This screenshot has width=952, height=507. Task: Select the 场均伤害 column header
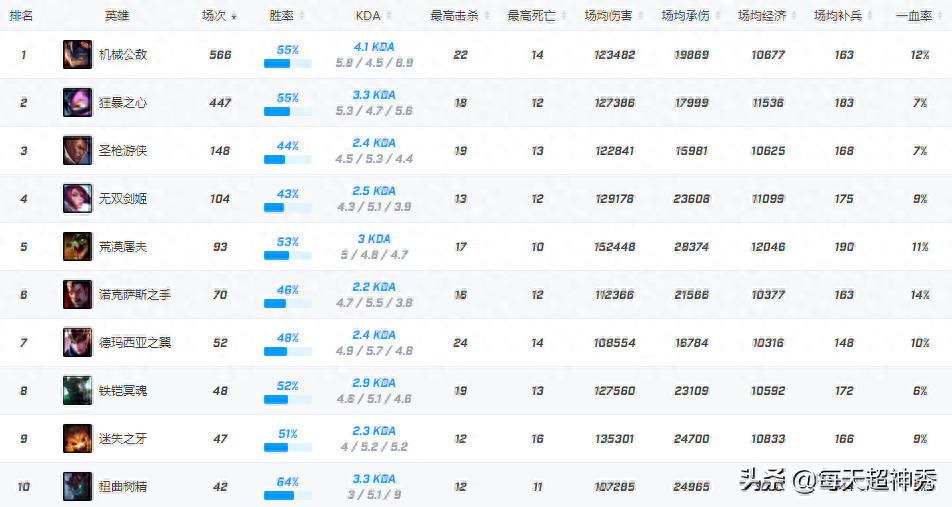(609, 16)
